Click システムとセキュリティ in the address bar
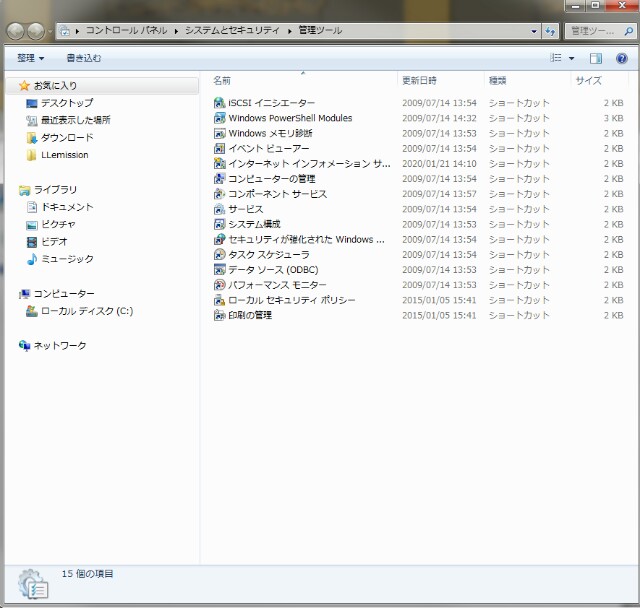The image size is (640, 608). 232,31
